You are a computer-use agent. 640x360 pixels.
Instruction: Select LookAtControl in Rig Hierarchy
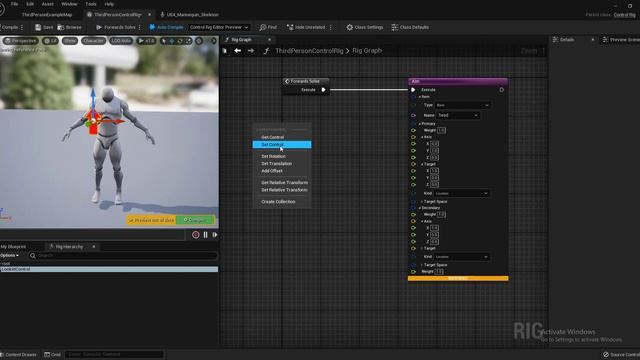pos(109,269)
